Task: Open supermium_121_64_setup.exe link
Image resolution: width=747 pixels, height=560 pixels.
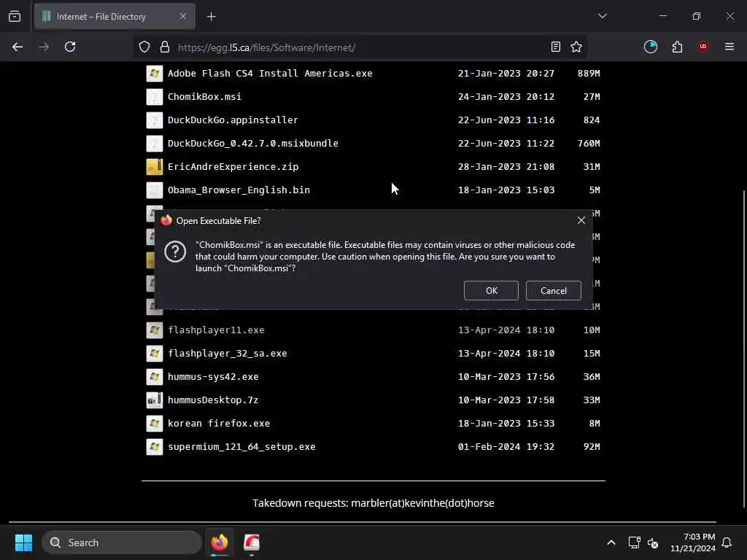Action: click(241, 447)
